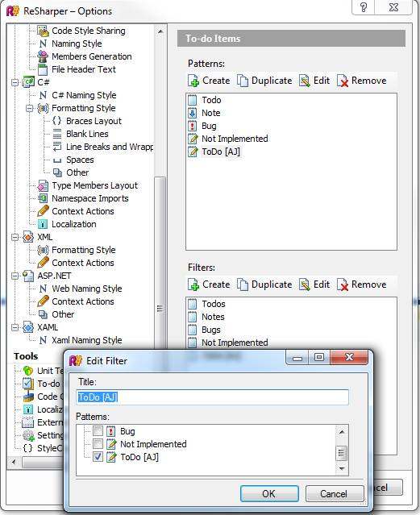
Task: Check the Not Implemented pattern checkbox
Action: click(x=98, y=444)
